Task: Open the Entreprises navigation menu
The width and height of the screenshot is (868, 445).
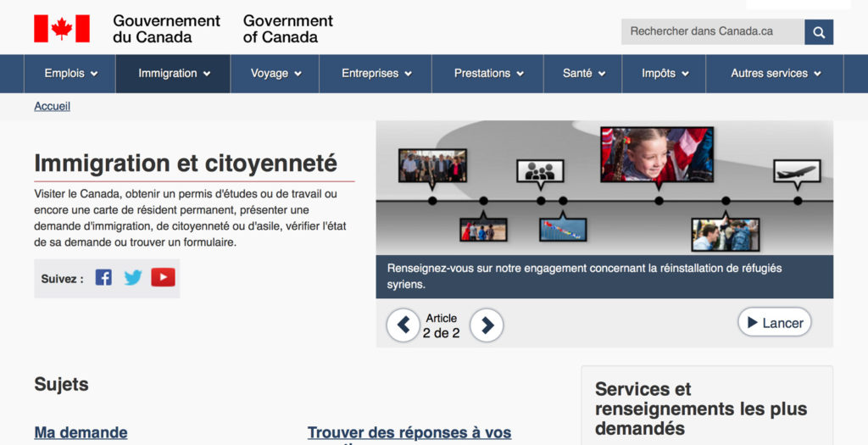Action: (x=376, y=74)
